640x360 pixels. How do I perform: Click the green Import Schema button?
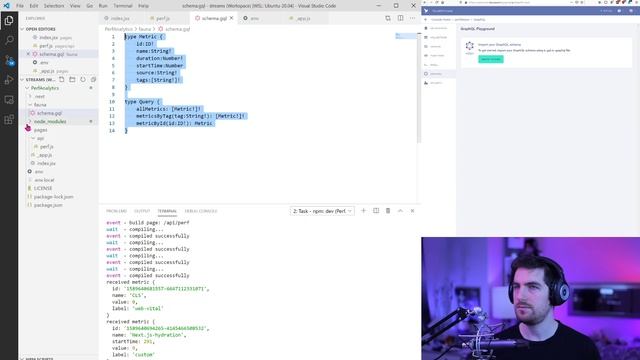[x=491, y=59]
